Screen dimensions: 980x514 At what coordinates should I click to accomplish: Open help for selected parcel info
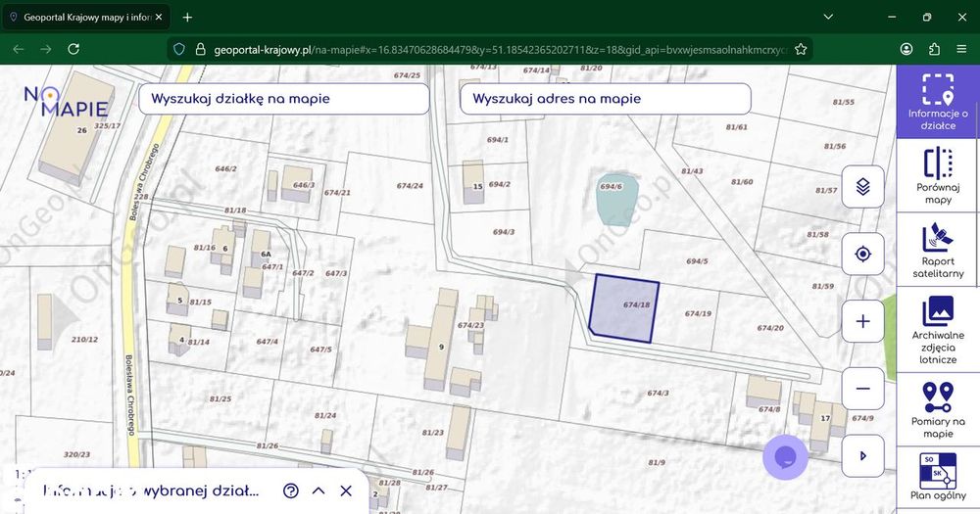(x=291, y=491)
